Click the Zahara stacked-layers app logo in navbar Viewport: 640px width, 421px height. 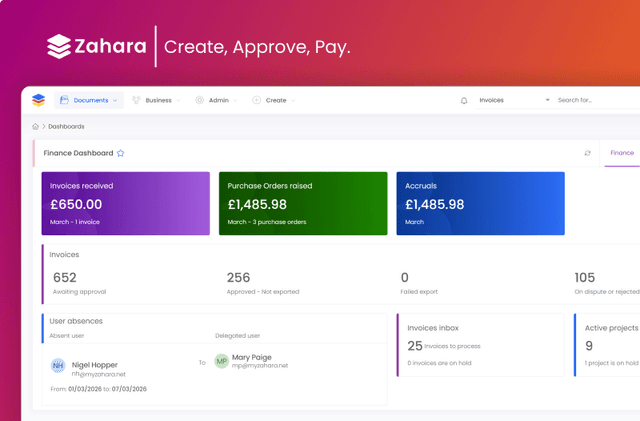point(38,100)
